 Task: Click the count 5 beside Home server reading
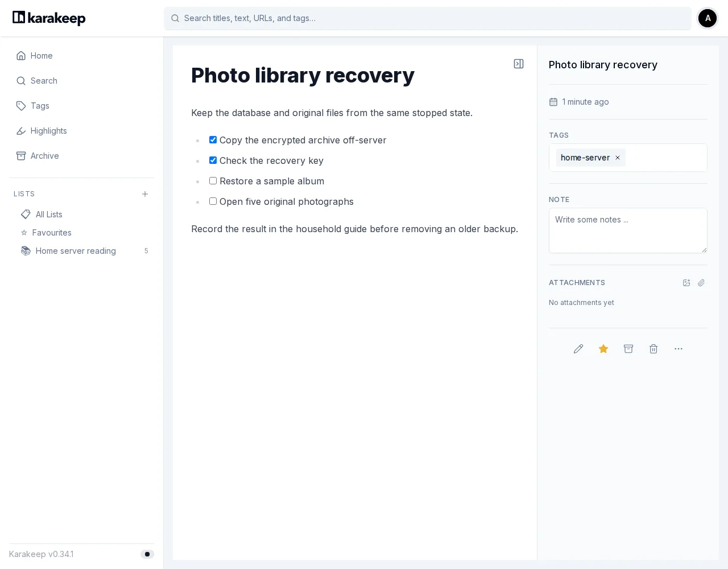(x=146, y=251)
